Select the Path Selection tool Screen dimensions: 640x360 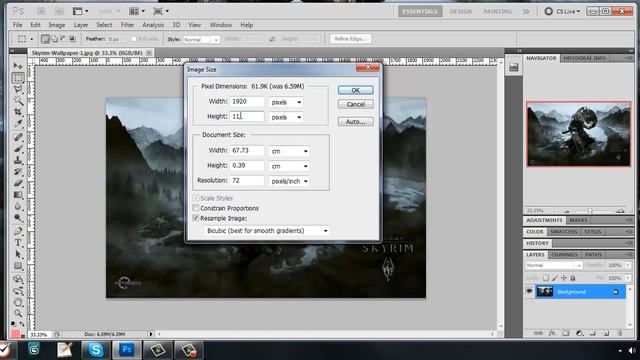click(18, 254)
